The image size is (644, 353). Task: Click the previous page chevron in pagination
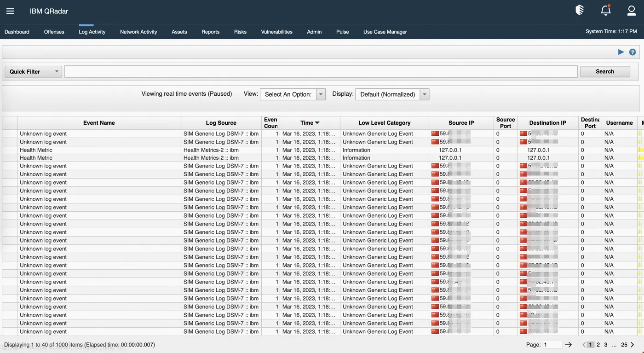(584, 345)
